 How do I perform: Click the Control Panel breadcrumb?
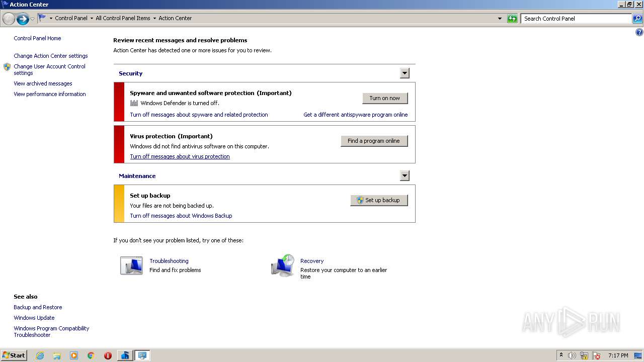[71, 18]
